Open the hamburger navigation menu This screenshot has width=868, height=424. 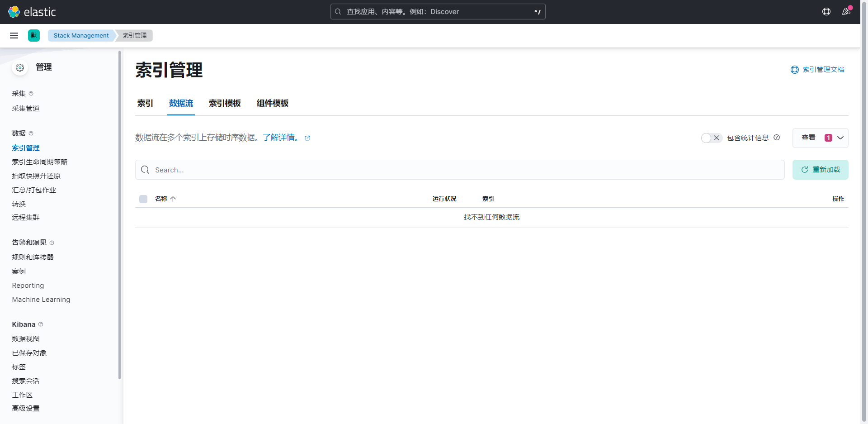[x=14, y=35]
